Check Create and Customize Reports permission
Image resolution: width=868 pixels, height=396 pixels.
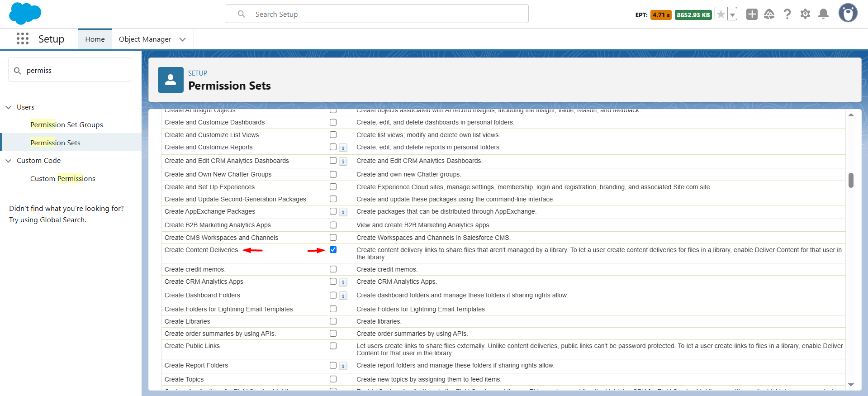pyautogui.click(x=333, y=147)
